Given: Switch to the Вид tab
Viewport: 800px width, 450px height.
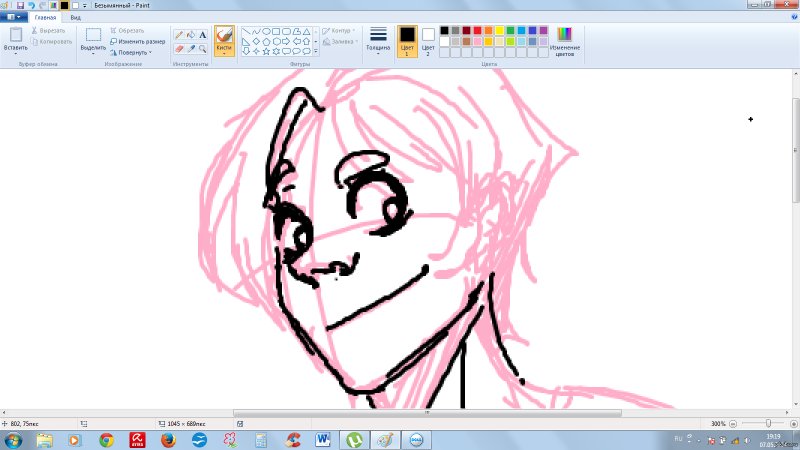Looking at the screenshot, I should click(76, 17).
